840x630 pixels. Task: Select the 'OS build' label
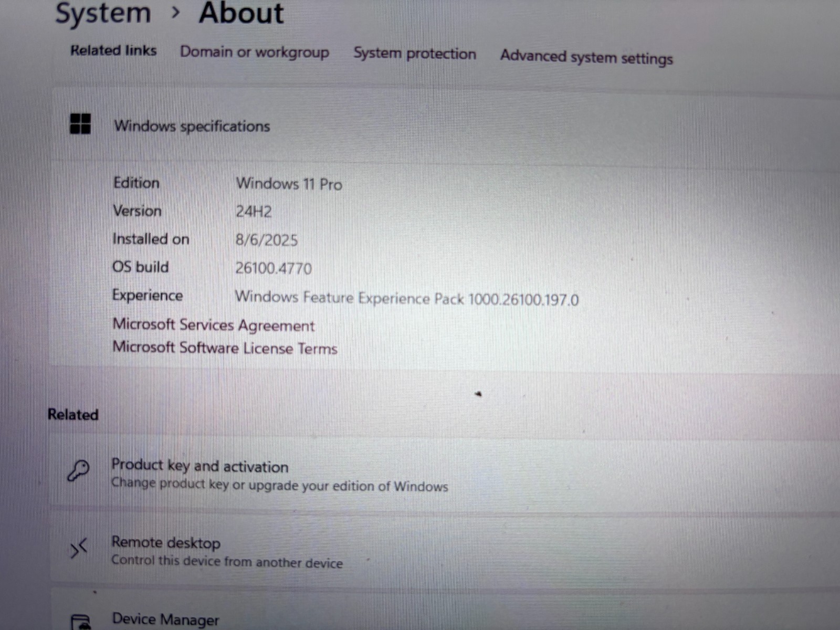(141, 267)
